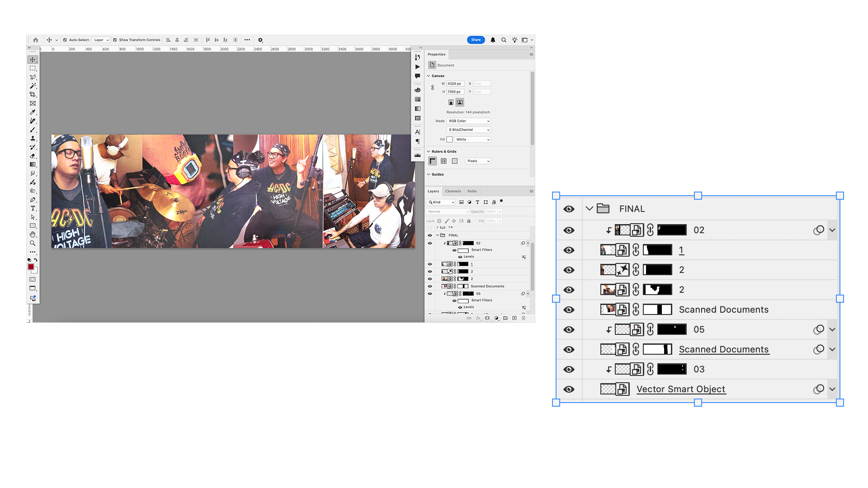
Task: Select the Magic Wand tool
Action: (33, 86)
